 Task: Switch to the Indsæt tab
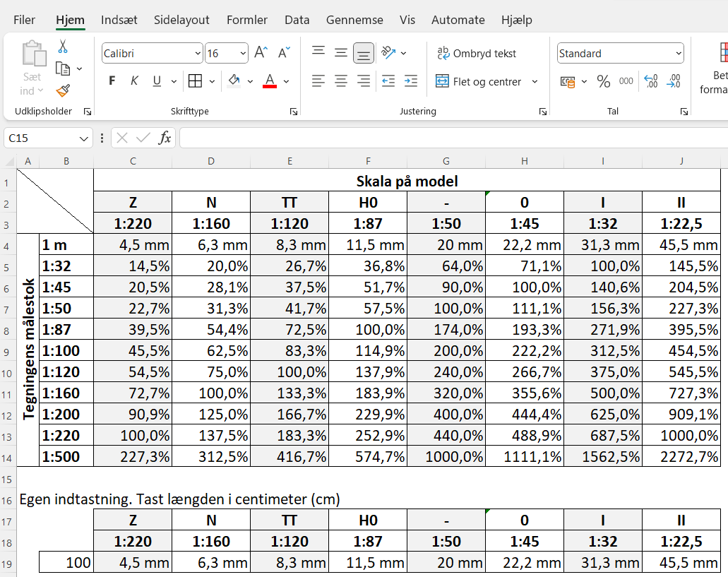119,20
